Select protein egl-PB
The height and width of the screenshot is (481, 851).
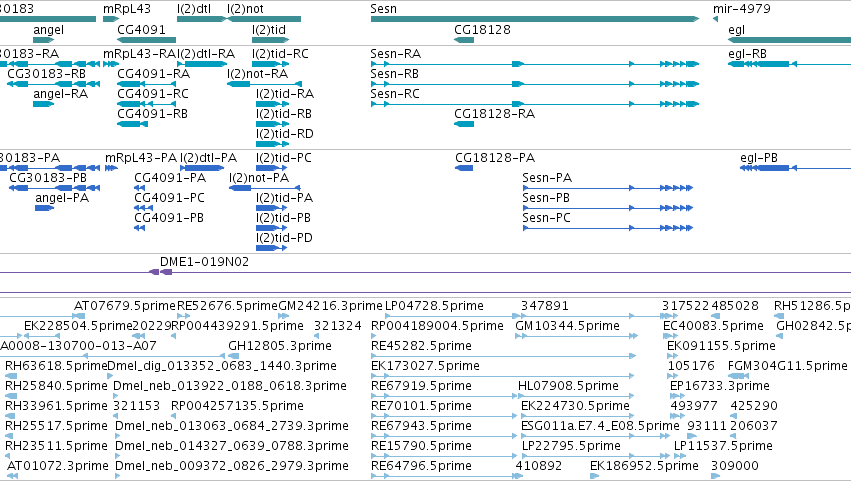pyautogui.click(x=795, y=168)
